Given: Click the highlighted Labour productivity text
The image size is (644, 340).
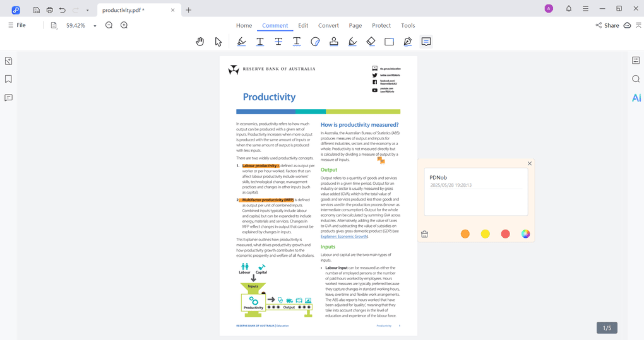Looking at the screenshot, I should pos(260,166).
